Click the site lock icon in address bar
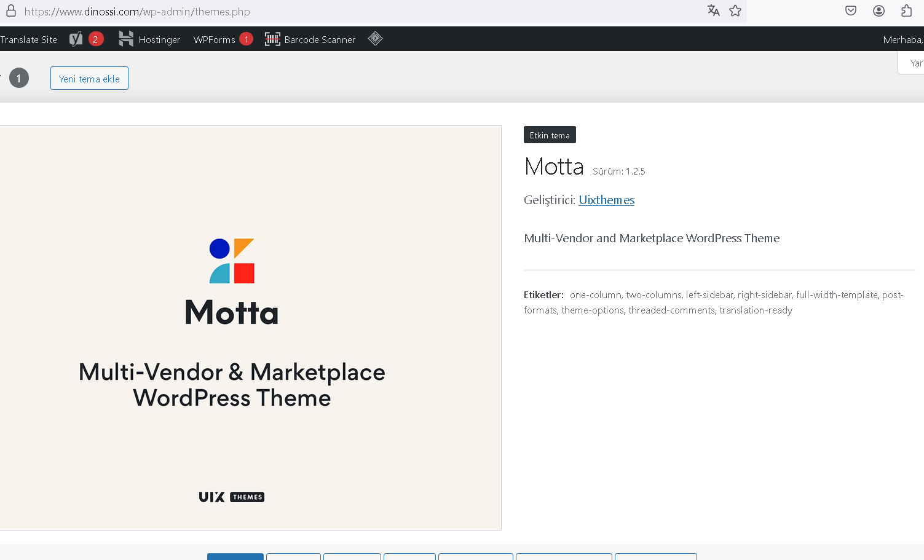This screenshot has height=560, width=924. point(10,11)
